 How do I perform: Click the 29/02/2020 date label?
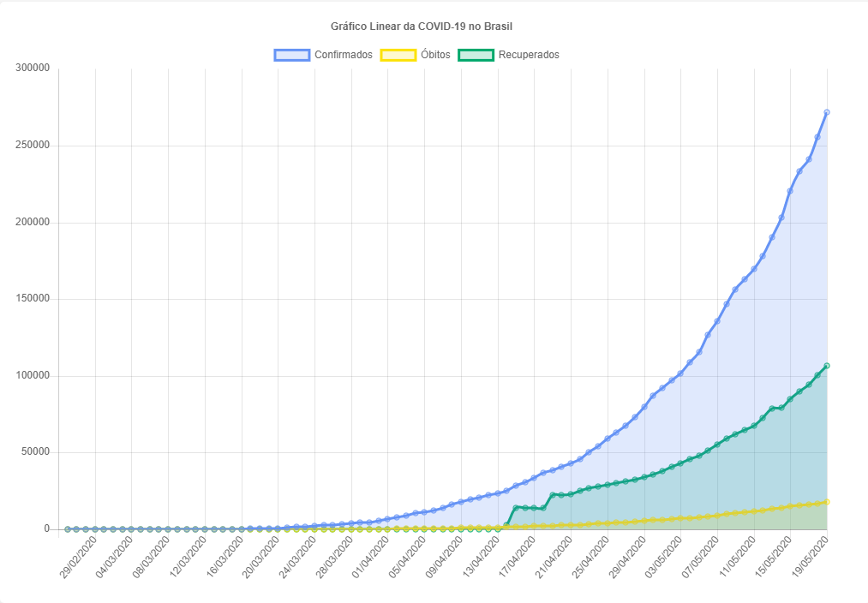[x=78, y=557]
